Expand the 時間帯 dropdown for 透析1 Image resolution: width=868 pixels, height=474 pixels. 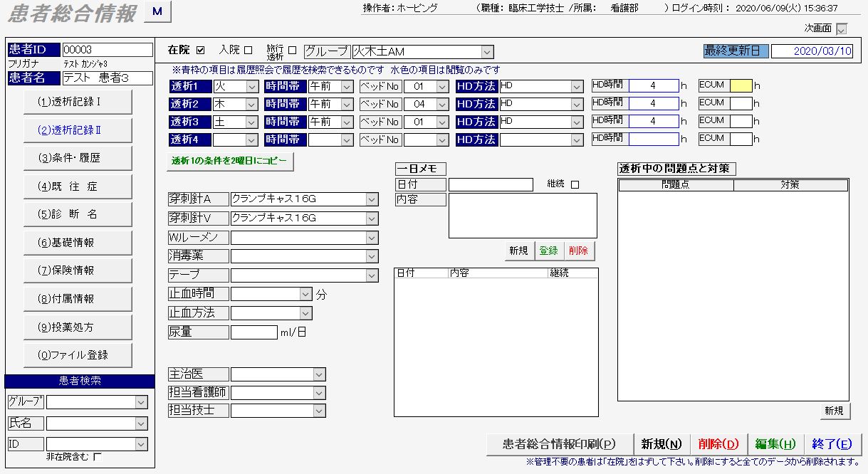[x=347, y=86]
